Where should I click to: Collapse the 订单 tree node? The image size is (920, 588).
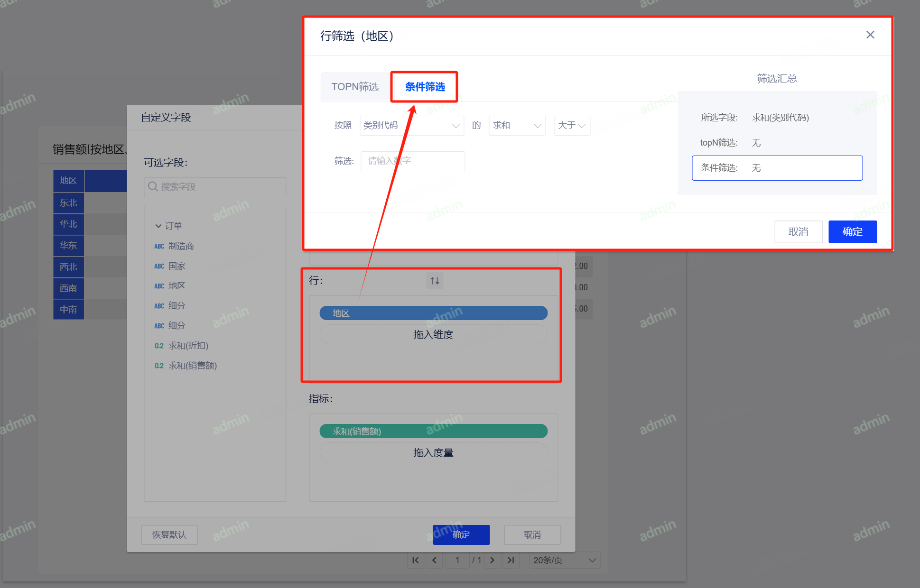pyautogui.click(x=158, y=226)
